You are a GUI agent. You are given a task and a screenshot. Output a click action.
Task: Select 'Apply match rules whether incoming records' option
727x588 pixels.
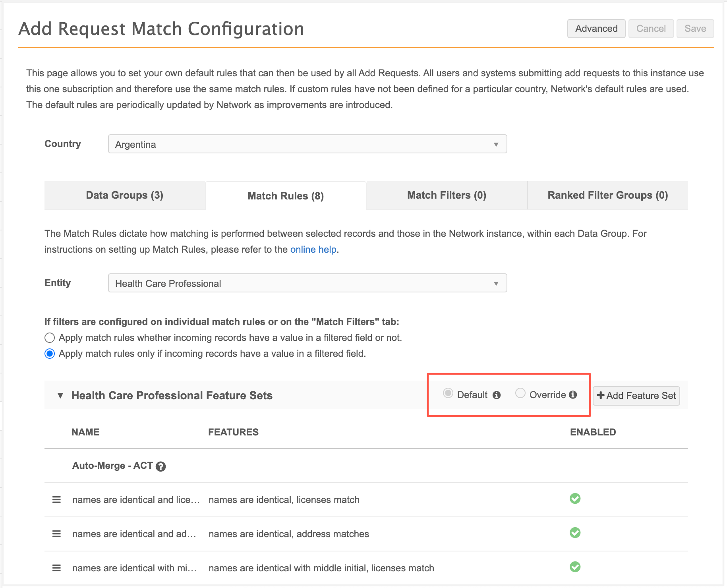(50, 338)
